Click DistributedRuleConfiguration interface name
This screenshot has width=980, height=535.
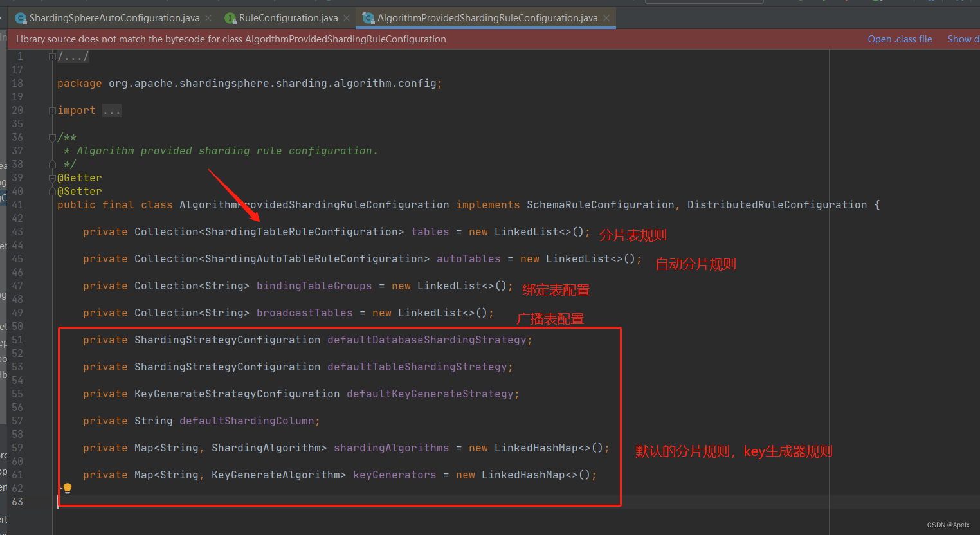click(777, 204)
